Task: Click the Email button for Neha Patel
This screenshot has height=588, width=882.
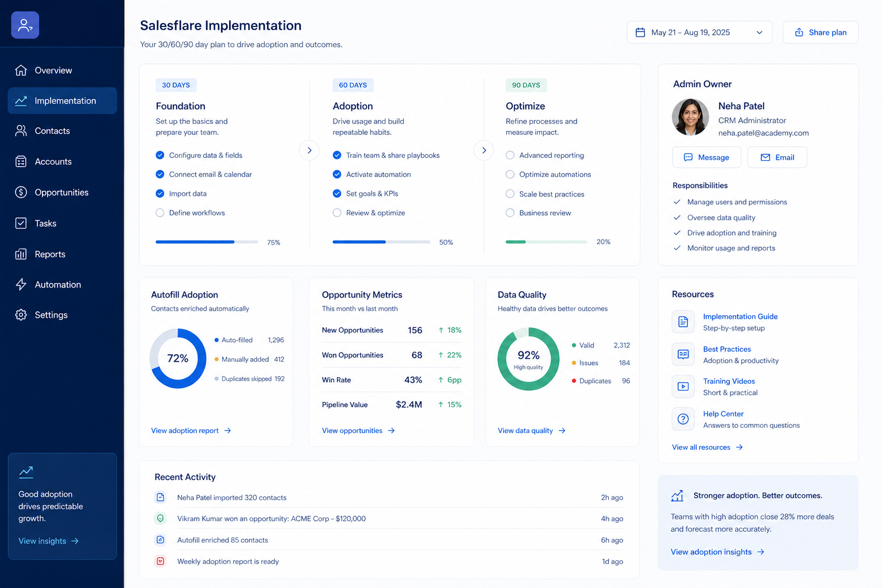Action: click(777, 157)
